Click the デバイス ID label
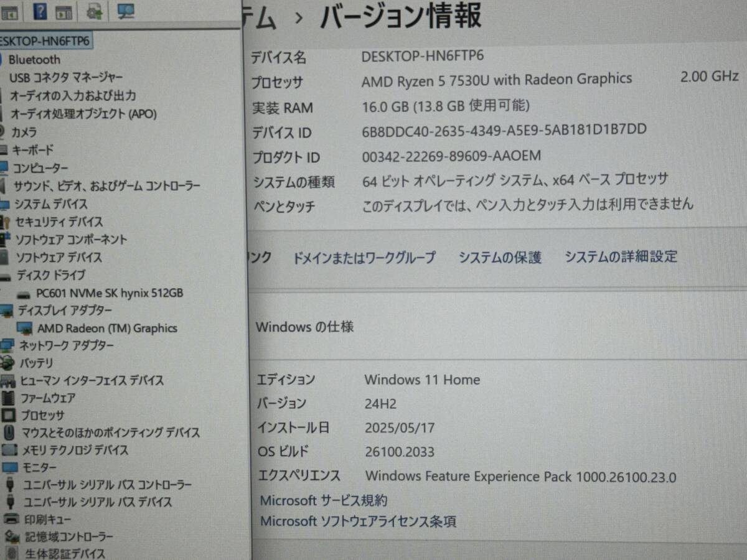 point(281,133)
